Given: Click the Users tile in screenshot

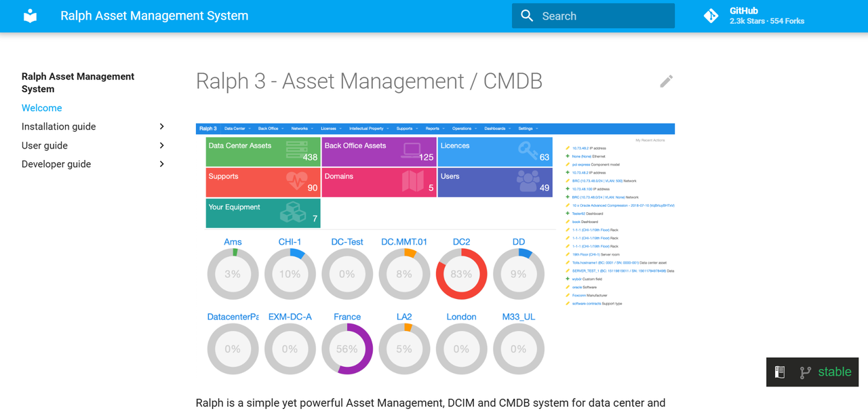Looking at the screenshot, I should click(x=495, y=182).
